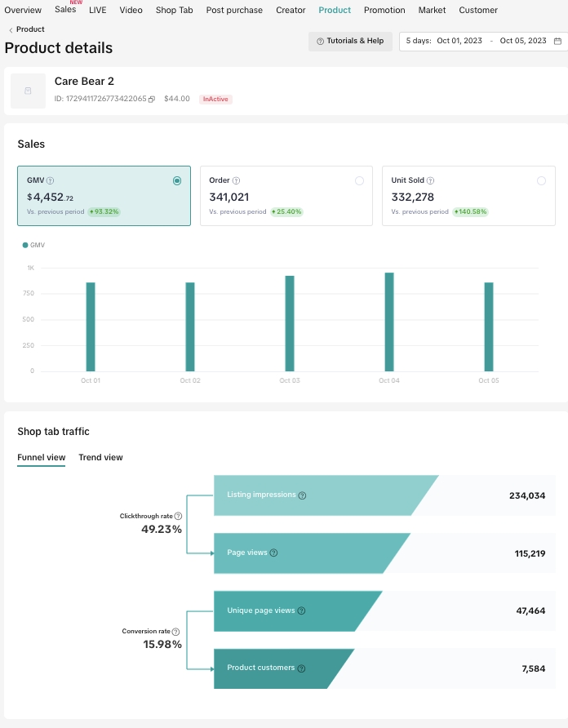Click the Product customers info icon

pyautogui.click(x=301, y=668)
